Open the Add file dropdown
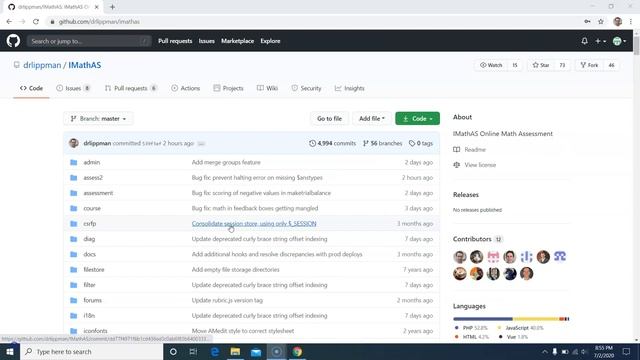The height and width of the screenshot is (360, 640). (x=372, y=118)
